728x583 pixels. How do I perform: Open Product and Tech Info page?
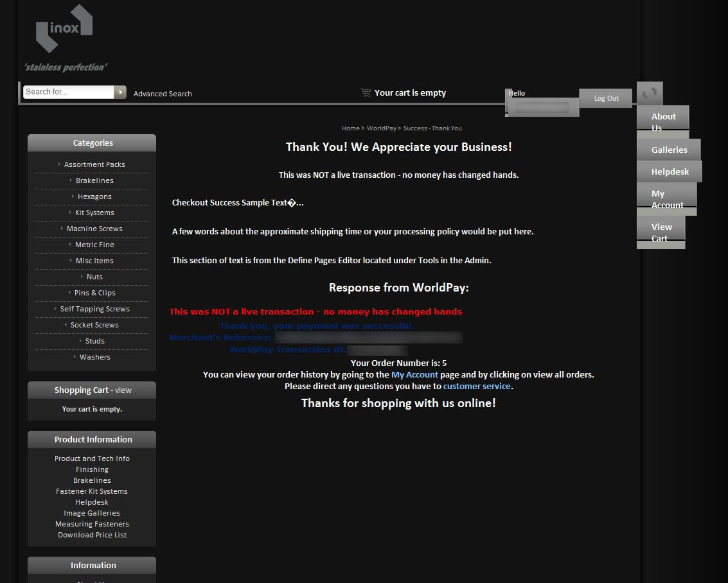[x=92, y=458]
